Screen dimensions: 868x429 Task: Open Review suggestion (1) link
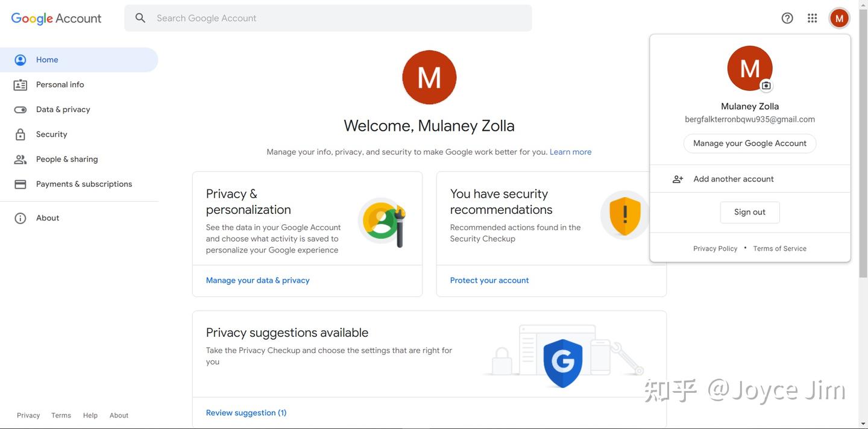click(x=246, y=413)
